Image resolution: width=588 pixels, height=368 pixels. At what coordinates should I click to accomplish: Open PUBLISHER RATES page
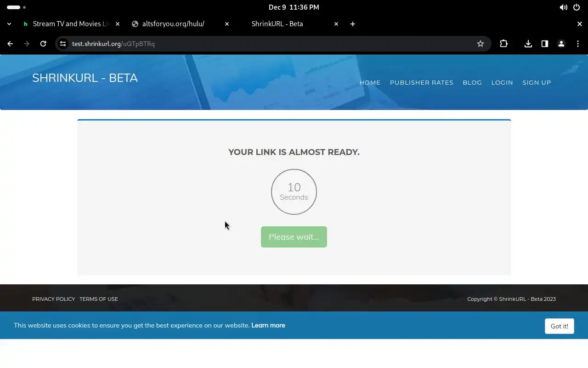pyautogui.click(x=422, y=82)
